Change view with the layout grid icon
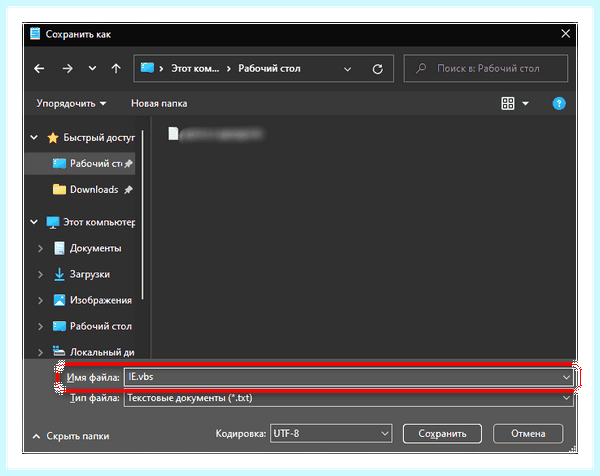 click(x=508, y=103)
